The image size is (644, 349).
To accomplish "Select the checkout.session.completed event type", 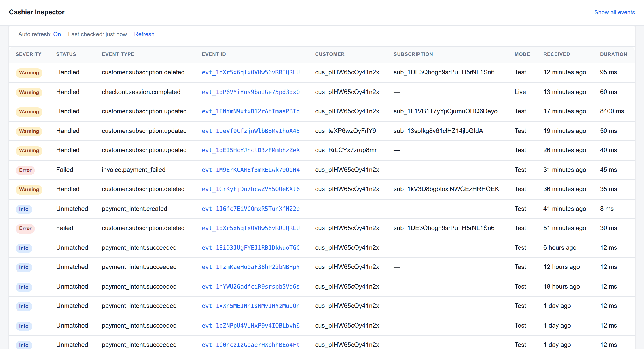I will (x=141, y=92).
